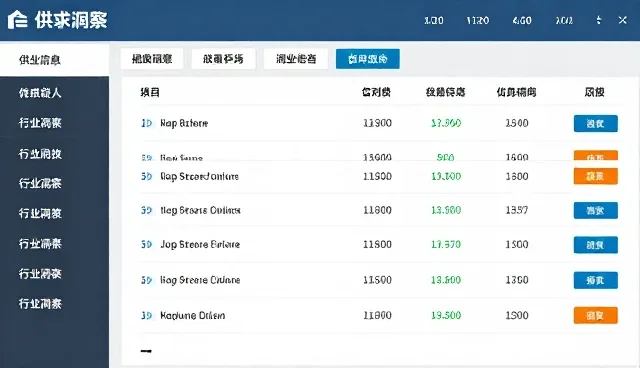The height and width of the screenshot is (368, 640).
Task: Select the blue highlighted tab
Action: (368, 59)
